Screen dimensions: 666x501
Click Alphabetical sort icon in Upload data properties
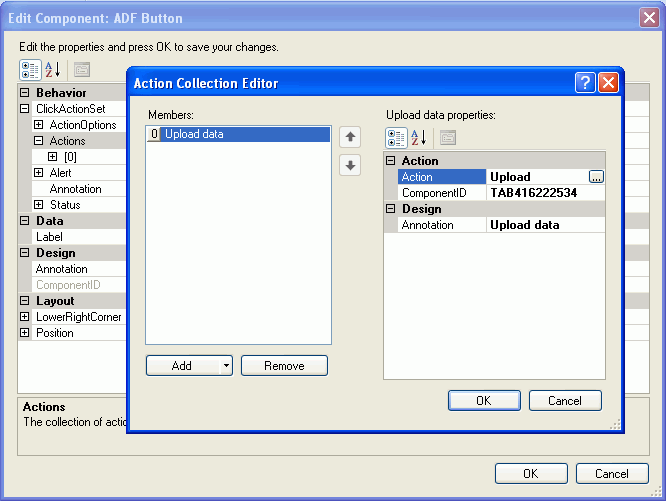419,138
